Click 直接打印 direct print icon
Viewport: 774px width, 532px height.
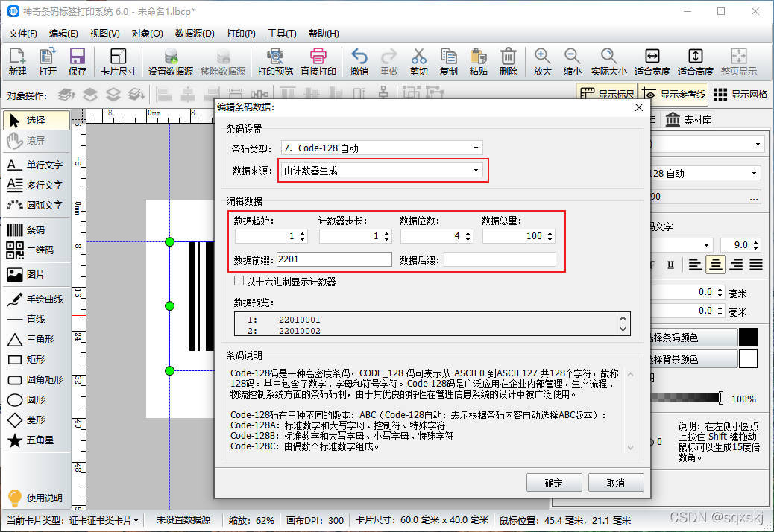(318, 62)
